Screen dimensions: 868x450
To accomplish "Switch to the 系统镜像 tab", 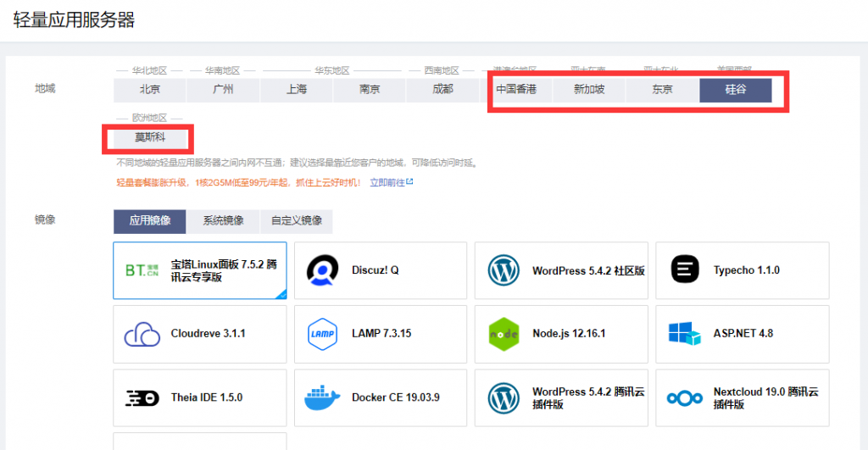I will (x=223, y=221).
